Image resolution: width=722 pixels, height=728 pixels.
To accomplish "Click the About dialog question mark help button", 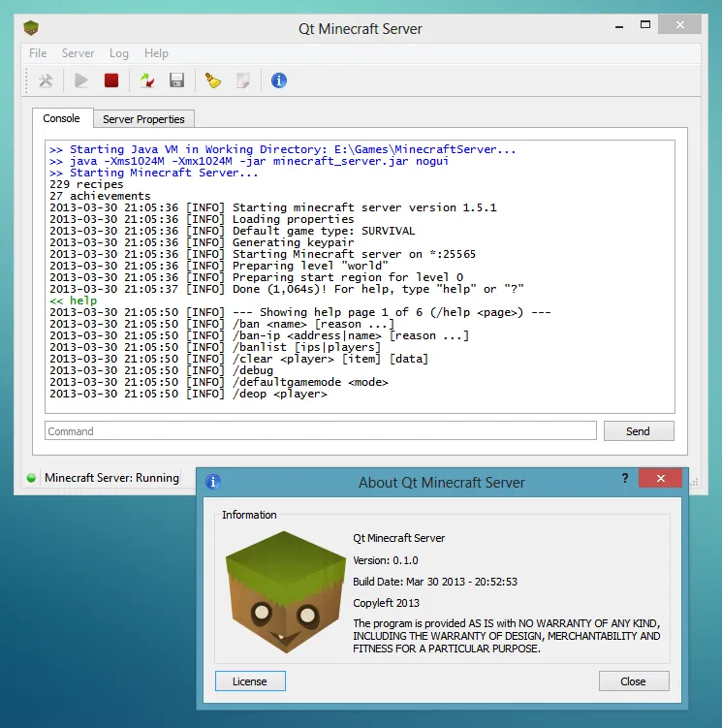I will point(624,479).
